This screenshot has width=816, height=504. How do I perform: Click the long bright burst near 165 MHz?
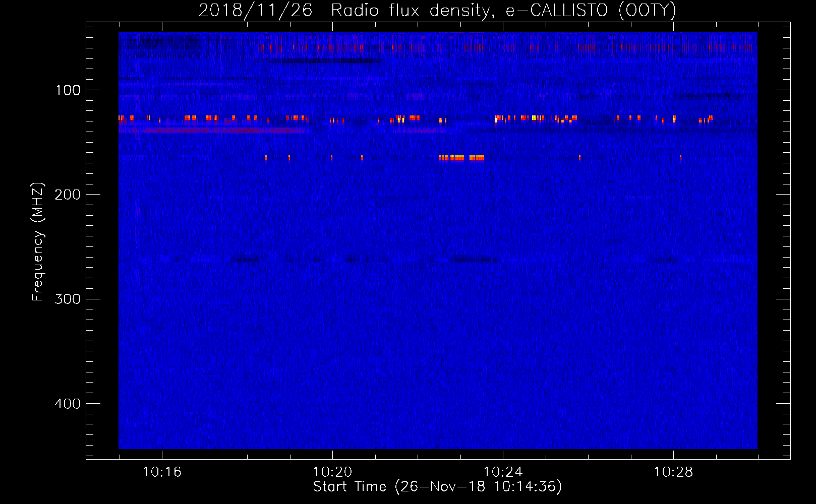(x=461, y=158)
